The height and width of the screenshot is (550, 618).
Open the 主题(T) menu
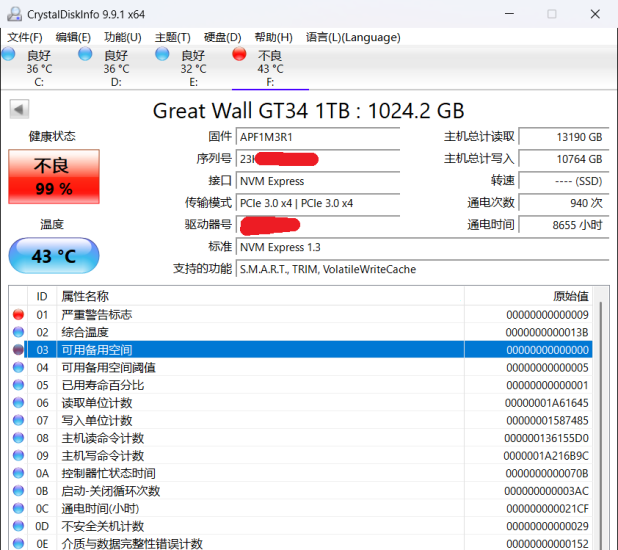pyautogui.click(x=173, y=37)
